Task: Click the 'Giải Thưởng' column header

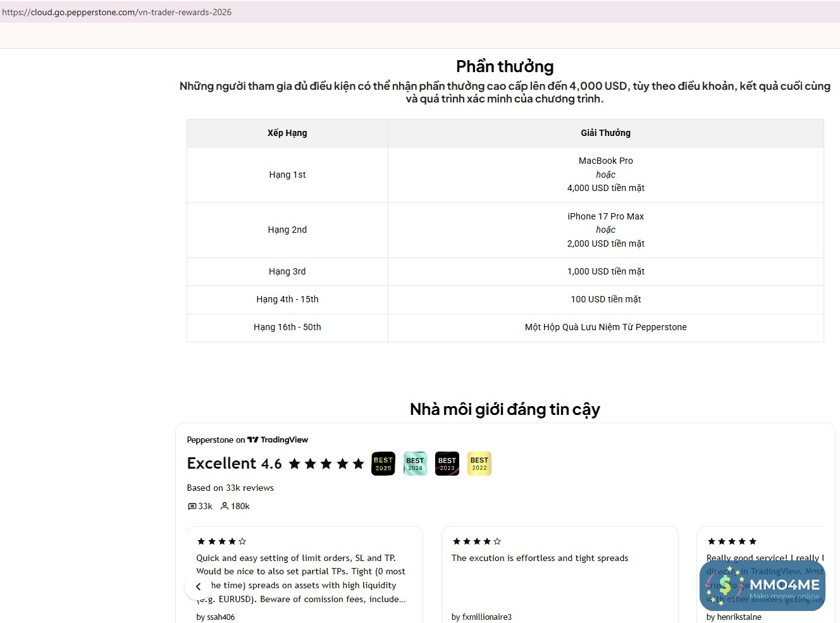Action: click(606, 133)
